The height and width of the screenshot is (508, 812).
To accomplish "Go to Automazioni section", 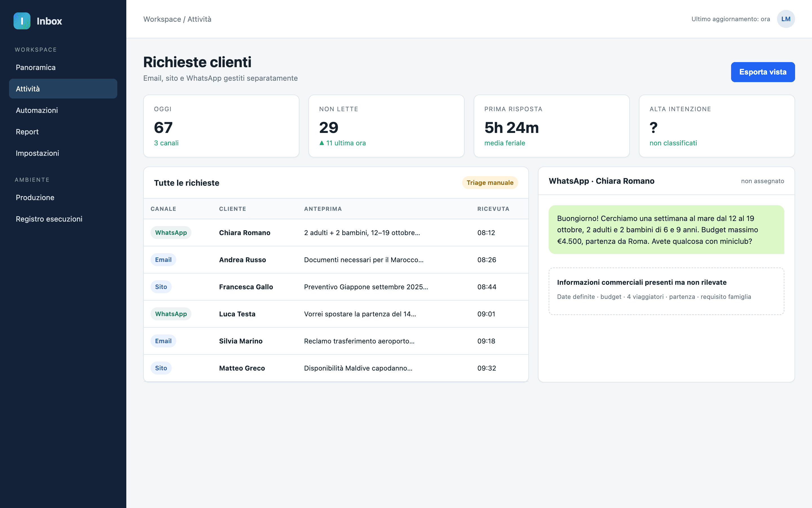I will (x=63, y=110).
